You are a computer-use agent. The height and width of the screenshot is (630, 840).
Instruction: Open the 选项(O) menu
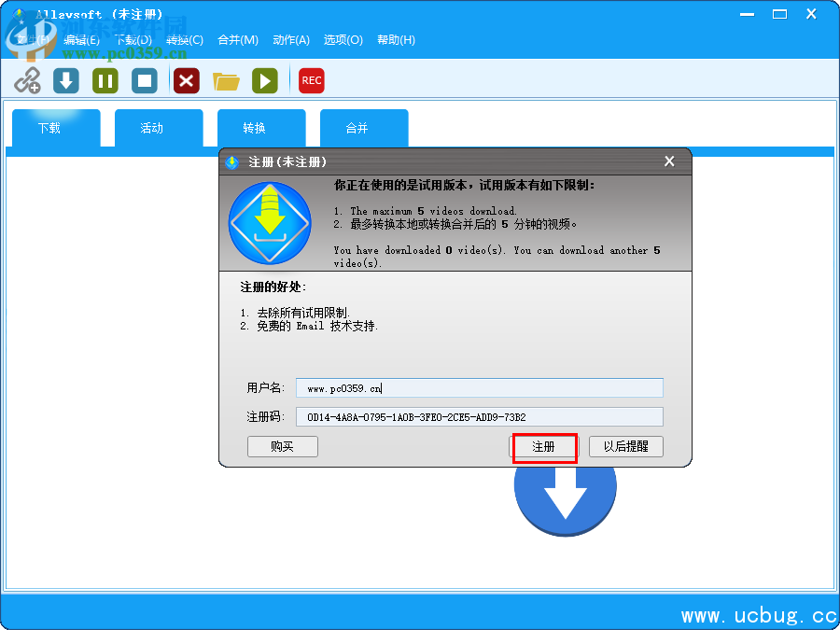[342, 40]
